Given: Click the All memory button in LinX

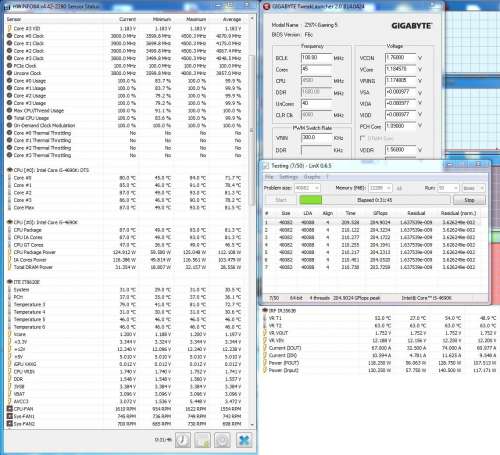Looking at the screenshot, I should coord(399,188).
